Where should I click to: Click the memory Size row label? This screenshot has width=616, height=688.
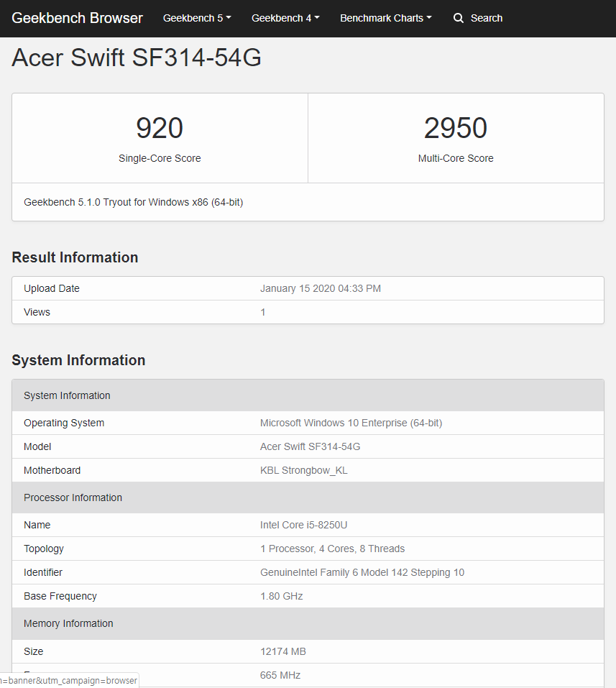pos(33,651)
